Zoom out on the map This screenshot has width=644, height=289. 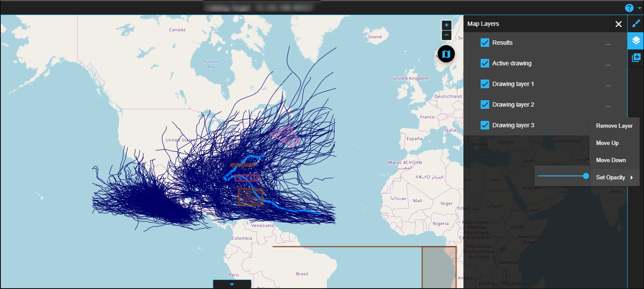pyautogui.click(x=446, y=35)
